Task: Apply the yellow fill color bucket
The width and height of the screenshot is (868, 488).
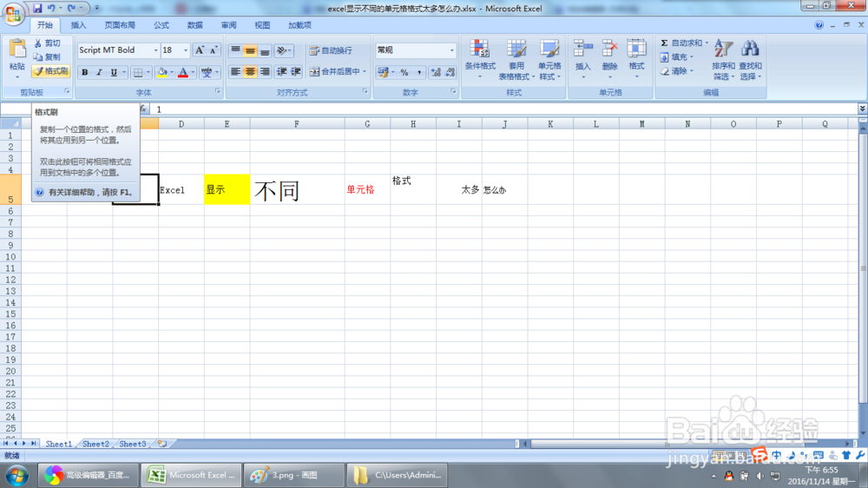Action: pyautogui.click(x=161, y=73)
